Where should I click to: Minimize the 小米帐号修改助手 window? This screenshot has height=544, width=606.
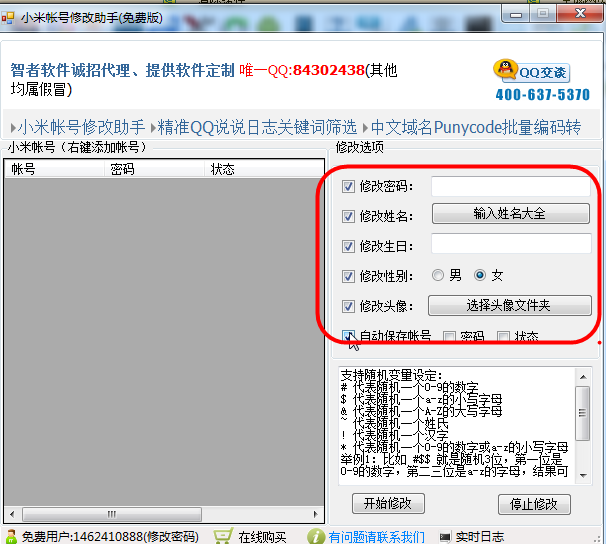pos(516,14)
